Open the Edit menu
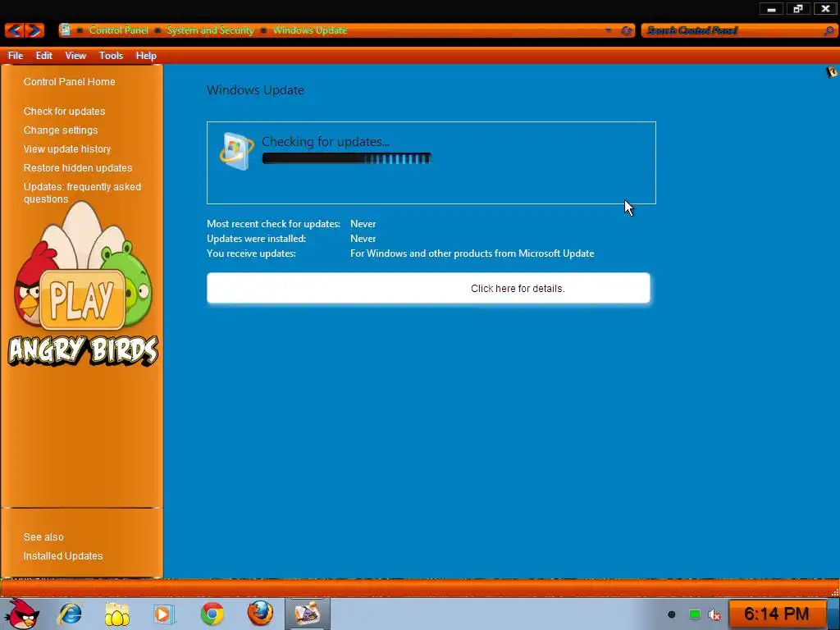 tap(44, 55)
